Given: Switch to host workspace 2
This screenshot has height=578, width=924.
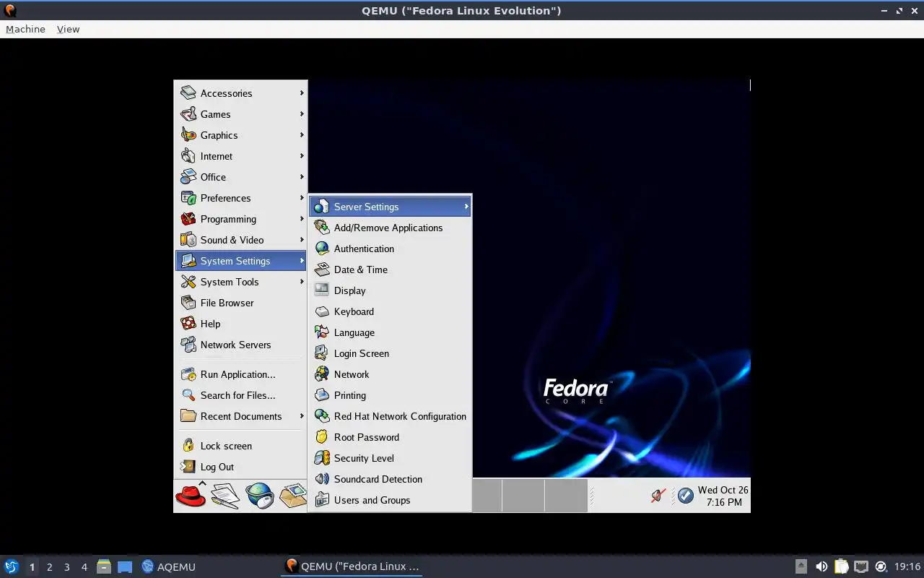Looking at the screenshot, I should coord(50,567).
